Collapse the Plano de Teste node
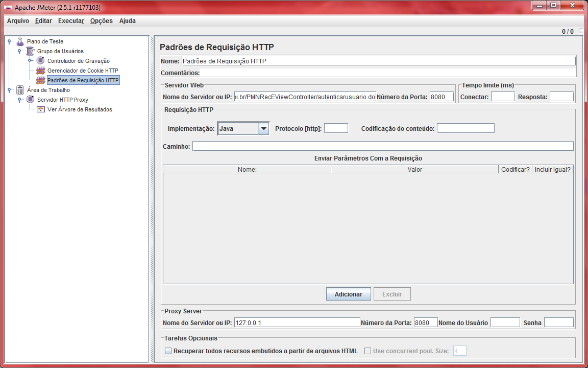The image size is (588, 368). pos(9,41)
